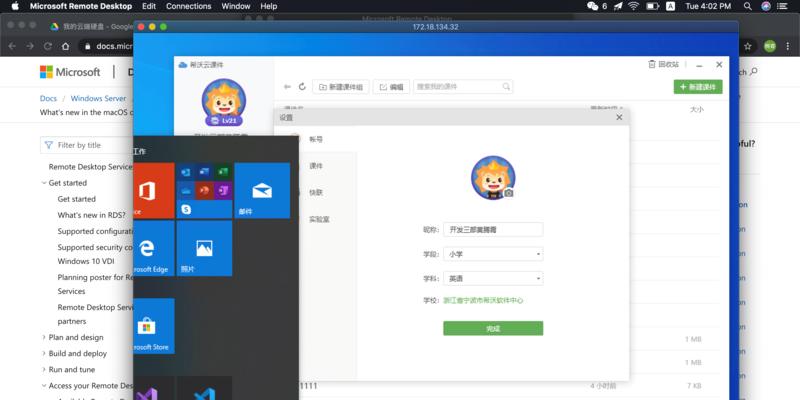Click the Chrome home button
Viewport: 800px width, 400px height.
pos(65,46)
